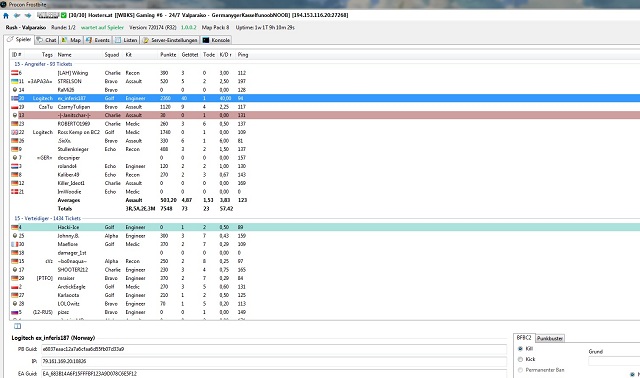
Task: Click French flag next to Maeflore
Action: pyautogui.click(x=14, y=244)
